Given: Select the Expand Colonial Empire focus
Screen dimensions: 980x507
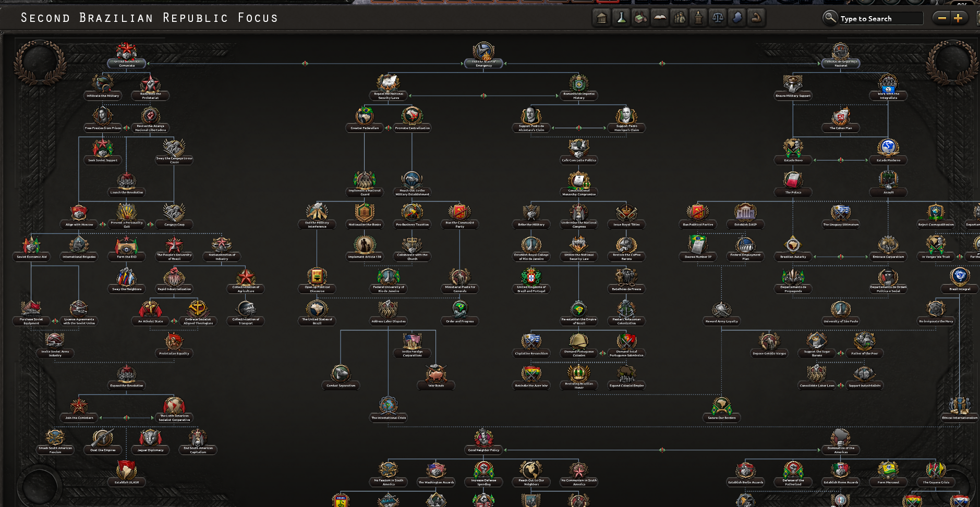Looking at the screenshot, I should pos(626,377).
